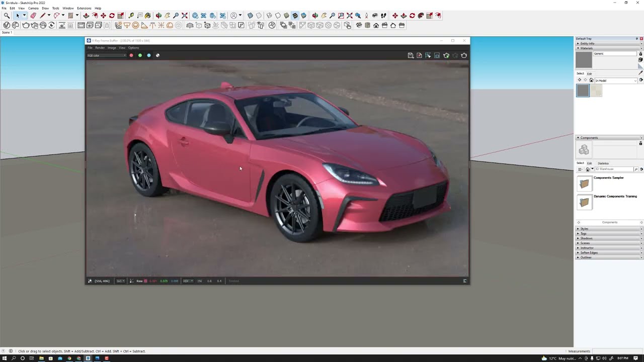Click the Zoom Extents tool
This screenshot has height=362, width=644.
click(x=185, y=16)
